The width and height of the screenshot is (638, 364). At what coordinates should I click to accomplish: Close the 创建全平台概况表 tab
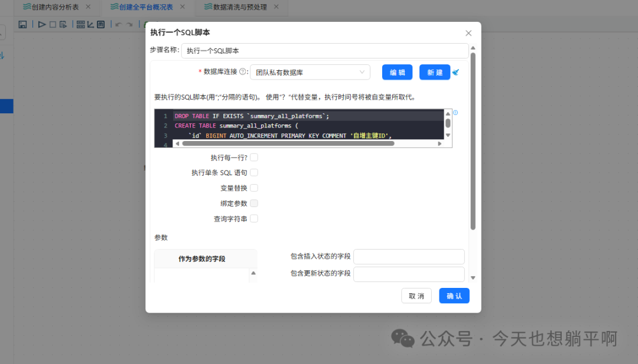(183, 7)
